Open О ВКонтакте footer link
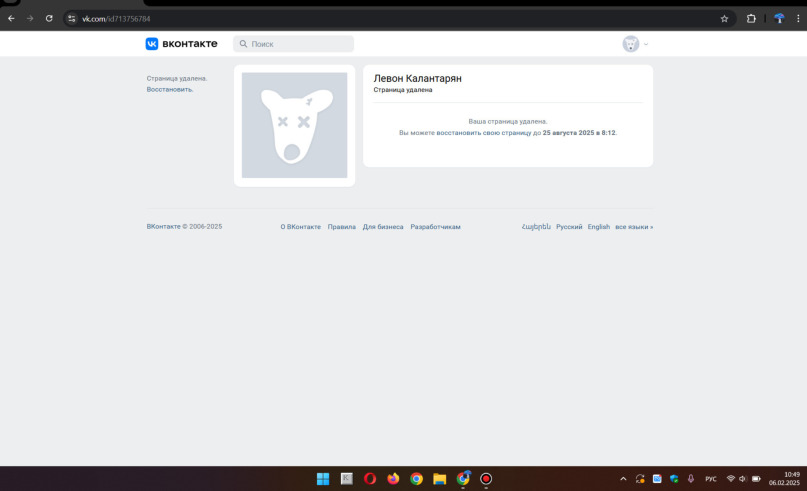 [301, 227]
